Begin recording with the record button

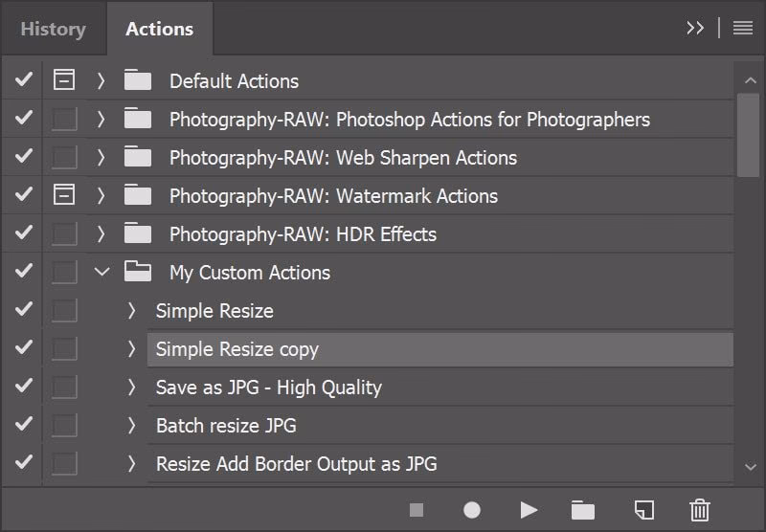[x=472, y=510]
